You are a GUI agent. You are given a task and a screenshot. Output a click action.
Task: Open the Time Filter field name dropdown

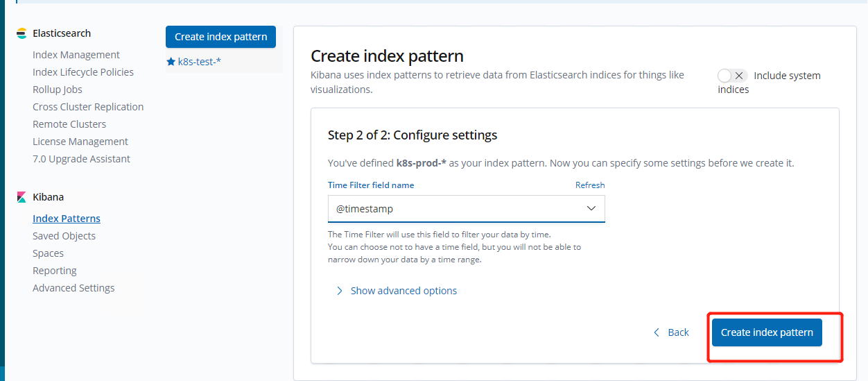click(x=466, y=208)
